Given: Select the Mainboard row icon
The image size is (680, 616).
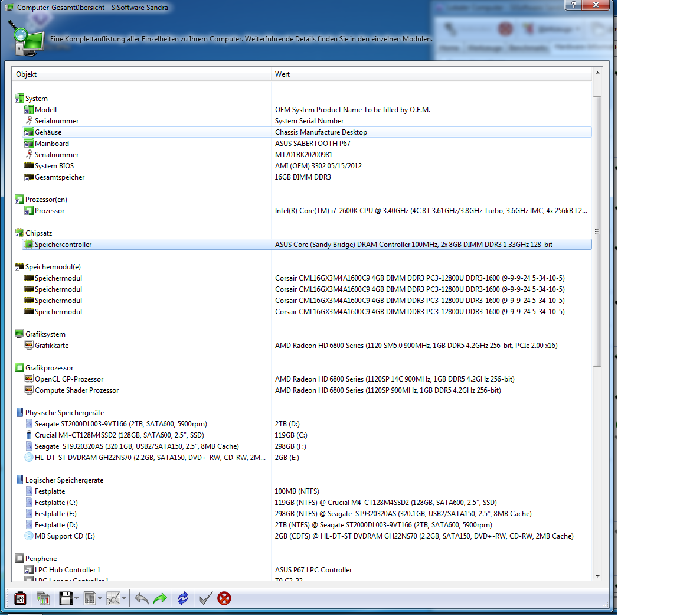Looking at the screenshot, I should click(x=28, y=144).
